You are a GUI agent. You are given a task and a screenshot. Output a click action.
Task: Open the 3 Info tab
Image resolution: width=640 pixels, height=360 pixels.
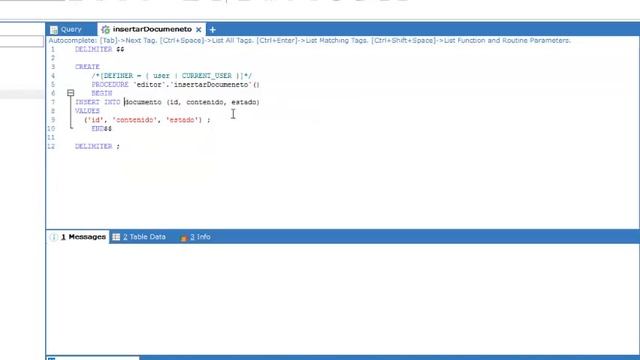(x=196, y=237)
